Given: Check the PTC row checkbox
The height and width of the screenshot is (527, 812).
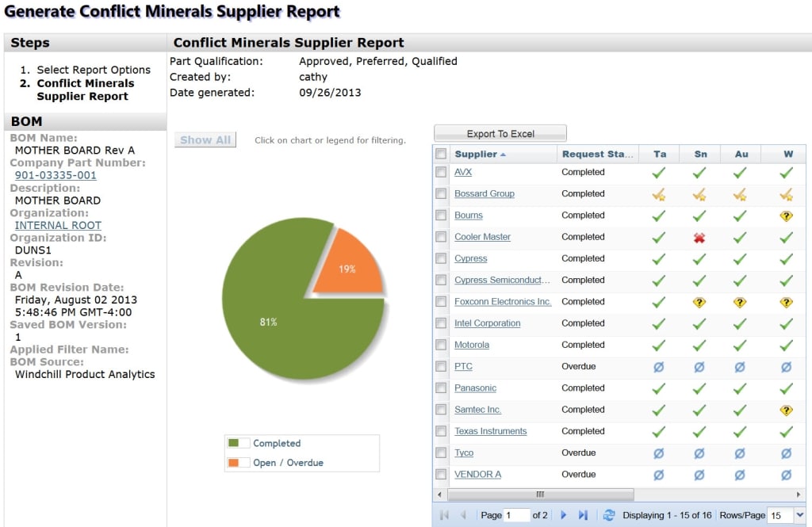Looking at the screenshot, I should (441, 366).
